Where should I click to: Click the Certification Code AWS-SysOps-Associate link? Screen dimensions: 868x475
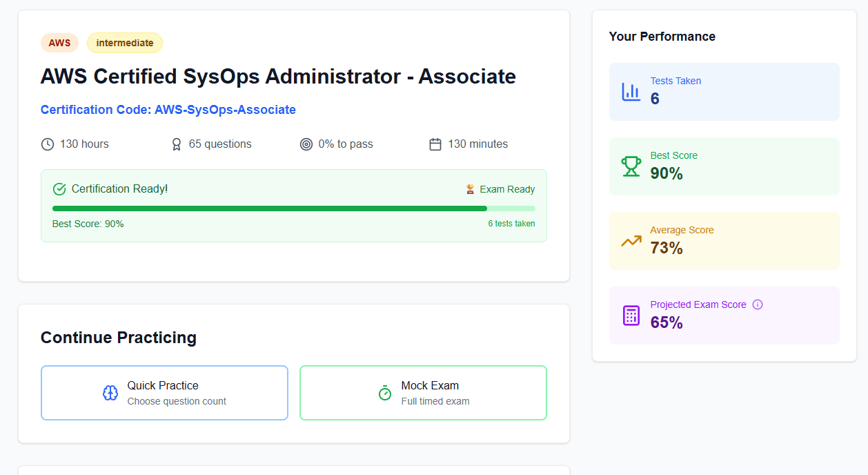[168, 110]
